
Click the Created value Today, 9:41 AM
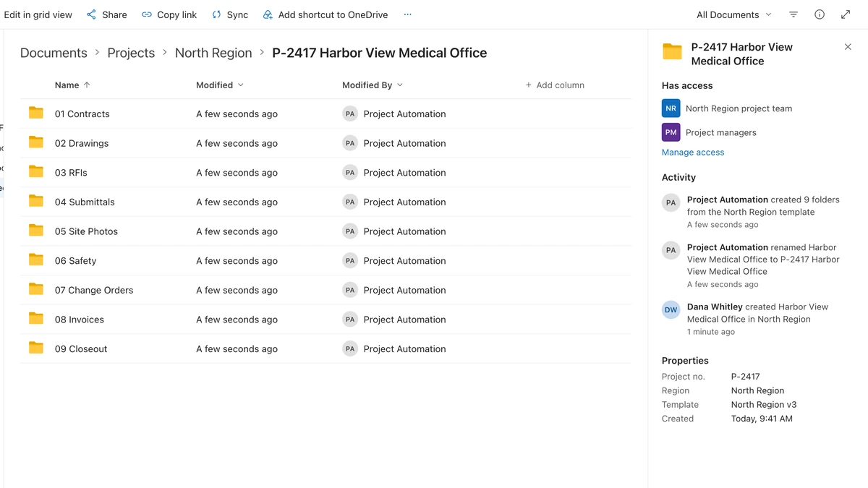(x=762, y=419)
